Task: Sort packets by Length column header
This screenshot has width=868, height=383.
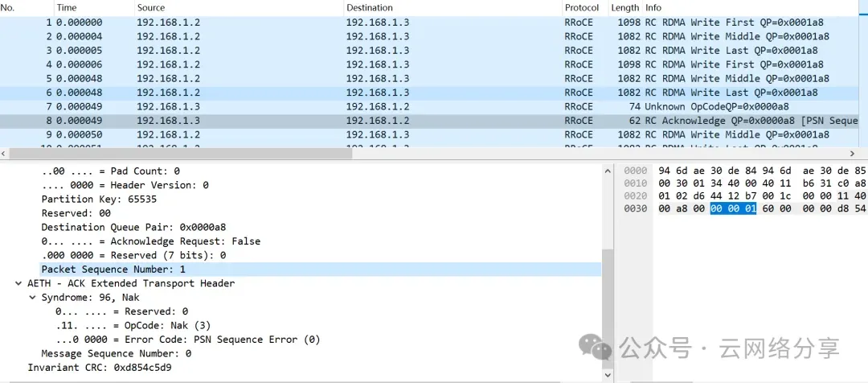Action: click(624, 7)
